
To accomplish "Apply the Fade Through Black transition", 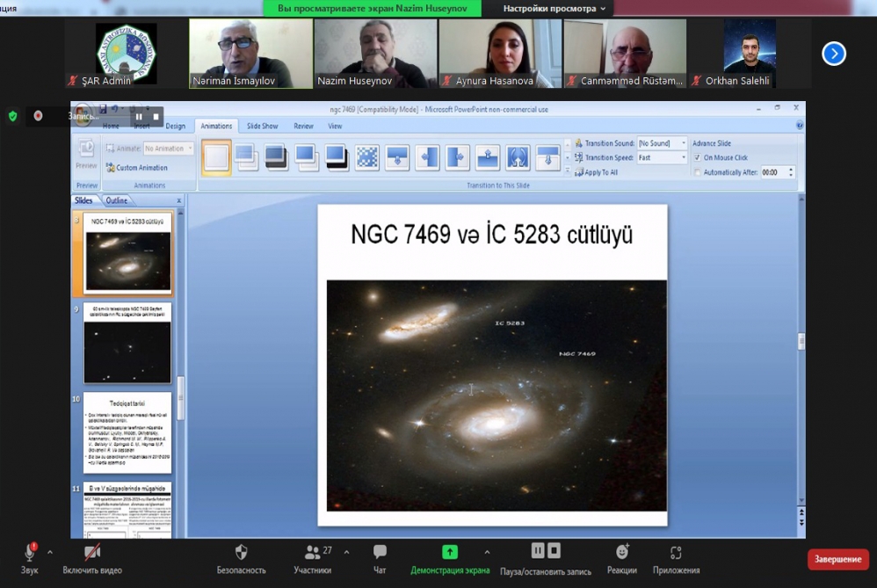I will tap(276, 157).
